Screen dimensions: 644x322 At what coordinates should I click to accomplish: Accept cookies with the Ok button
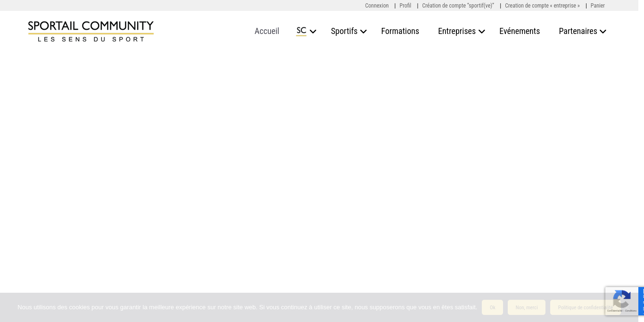[x=492, y=307]
